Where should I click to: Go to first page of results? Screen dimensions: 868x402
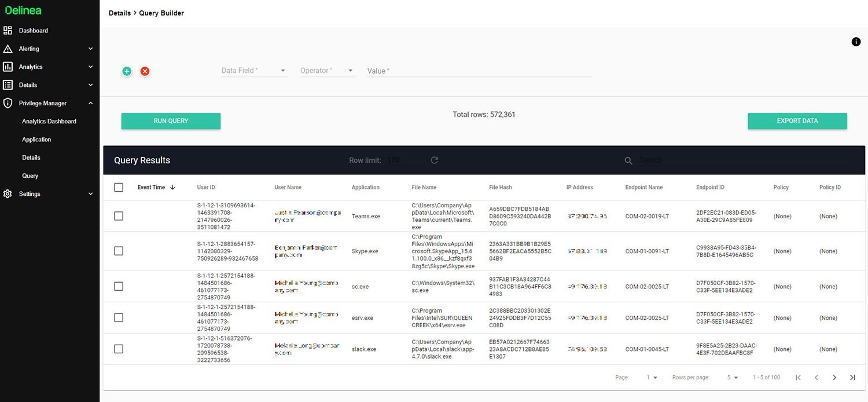(x=798, y=378)
